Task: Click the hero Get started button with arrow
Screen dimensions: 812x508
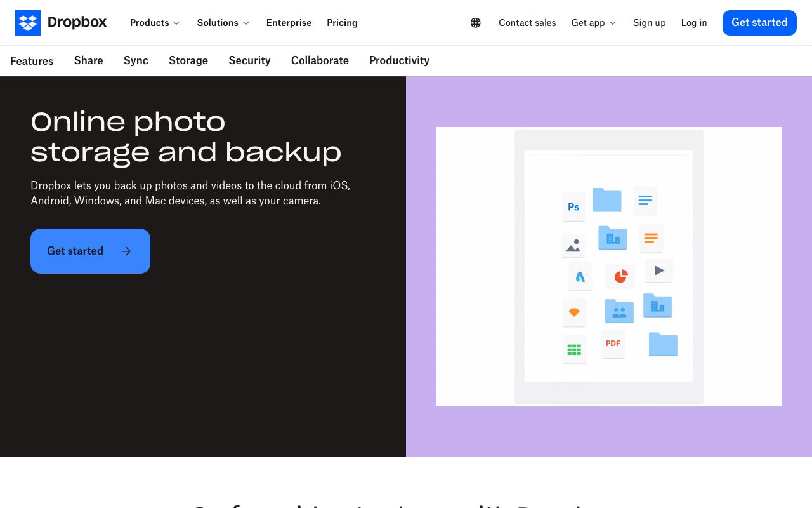Action: 90,251
